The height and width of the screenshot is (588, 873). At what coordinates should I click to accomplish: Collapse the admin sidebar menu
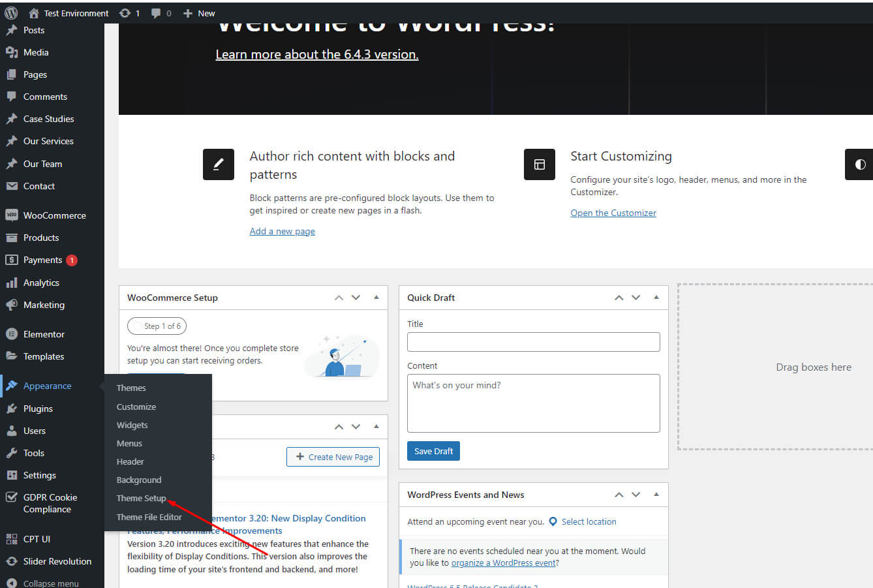pyautogui.click(x=52, y=583)
